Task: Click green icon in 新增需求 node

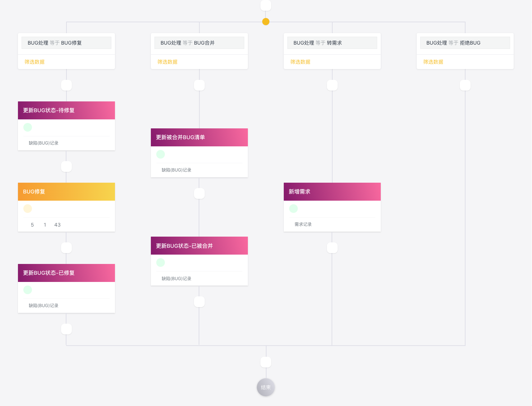Action: click(x=293, y=209)
